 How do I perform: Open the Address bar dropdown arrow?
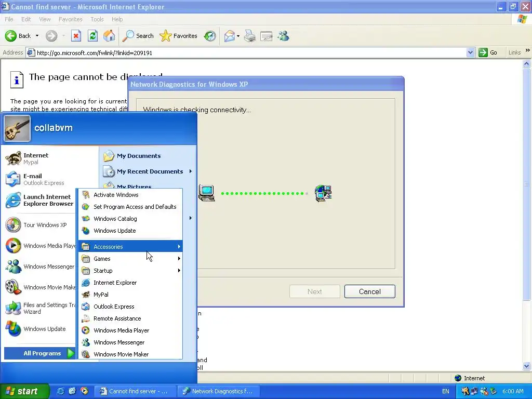pos(470,52)
